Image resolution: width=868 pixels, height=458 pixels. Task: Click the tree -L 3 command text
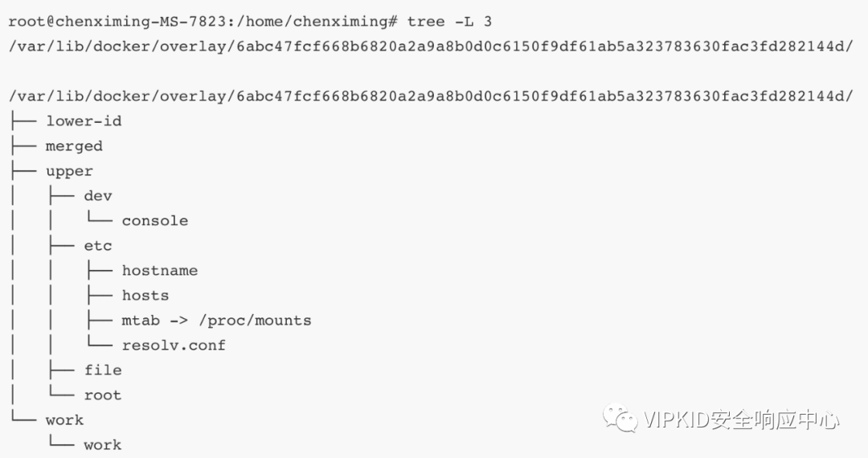point(449,21)
